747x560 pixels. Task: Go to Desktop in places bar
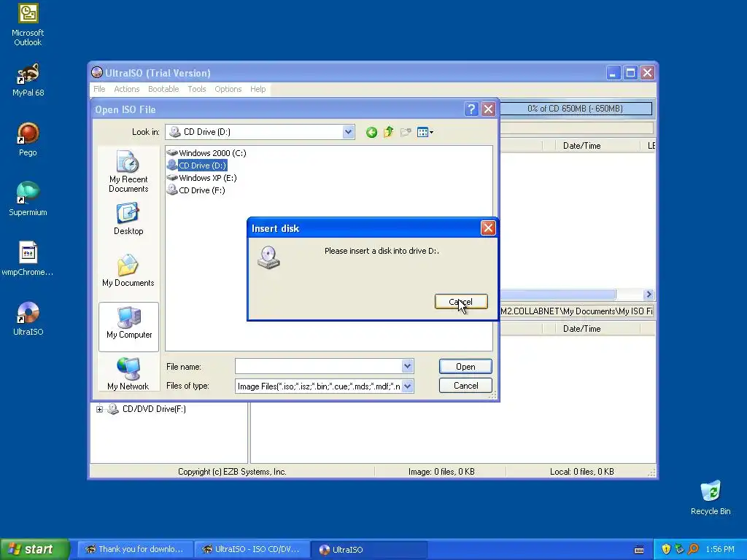pos(128,219)
